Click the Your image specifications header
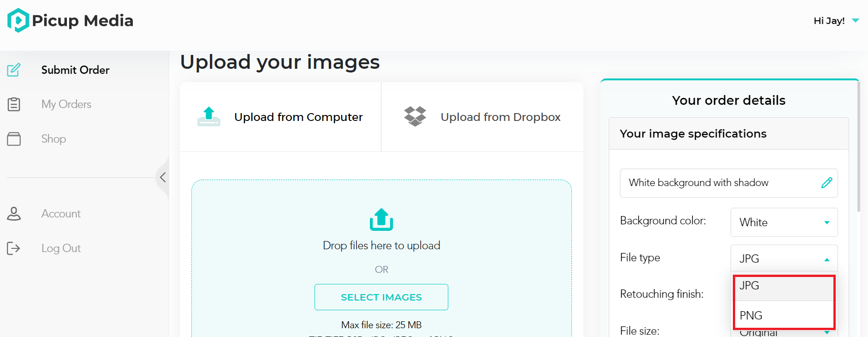The image size is (868, 337). click(x=729, y=134)
